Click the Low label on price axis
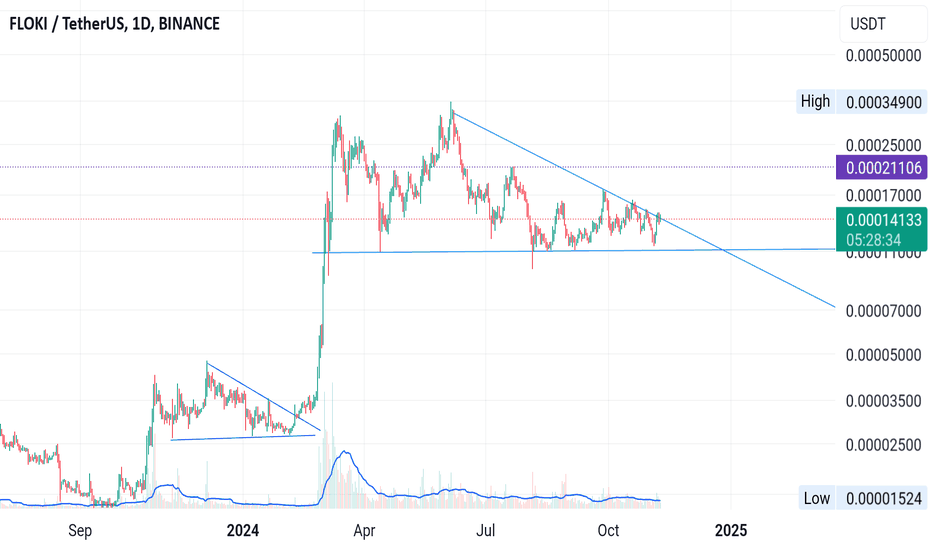Image resolution: width=932 pixels, height=550 pixels. (x=817, y=498)
